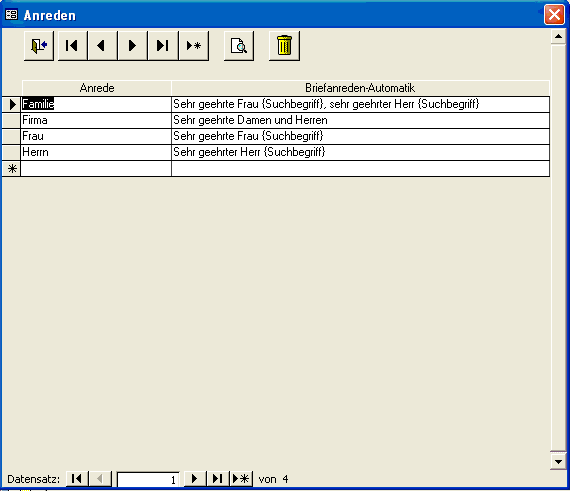Viewport: 570px width, 491px height.
Task: Click the Anrede column header
Action: point(97,88)
